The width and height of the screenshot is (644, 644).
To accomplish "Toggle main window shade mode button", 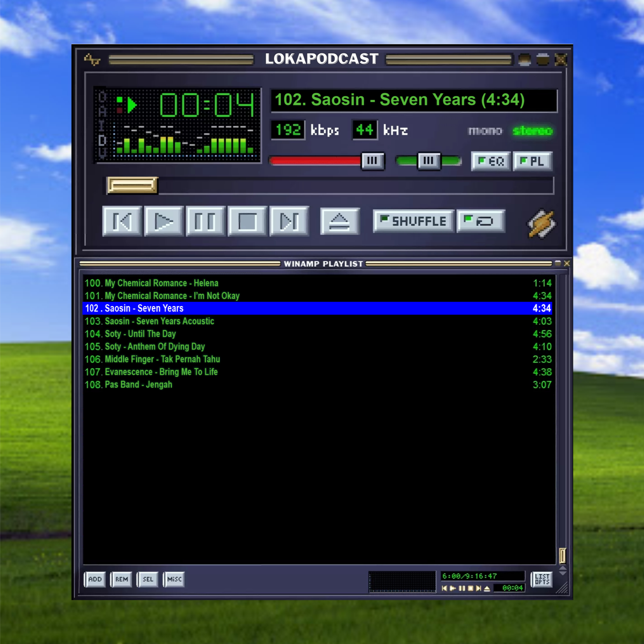I will click(x=543, y=60).
